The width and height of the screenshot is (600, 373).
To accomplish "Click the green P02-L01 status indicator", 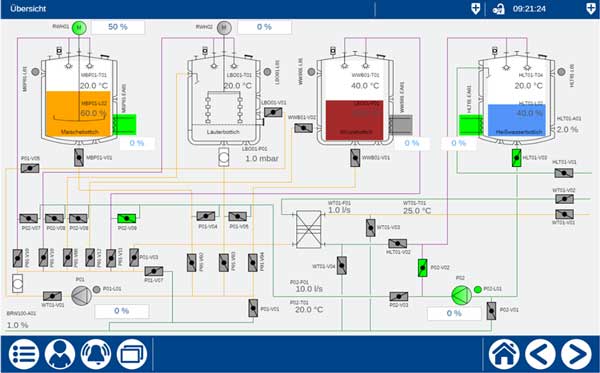I will (x=478, y=290).
